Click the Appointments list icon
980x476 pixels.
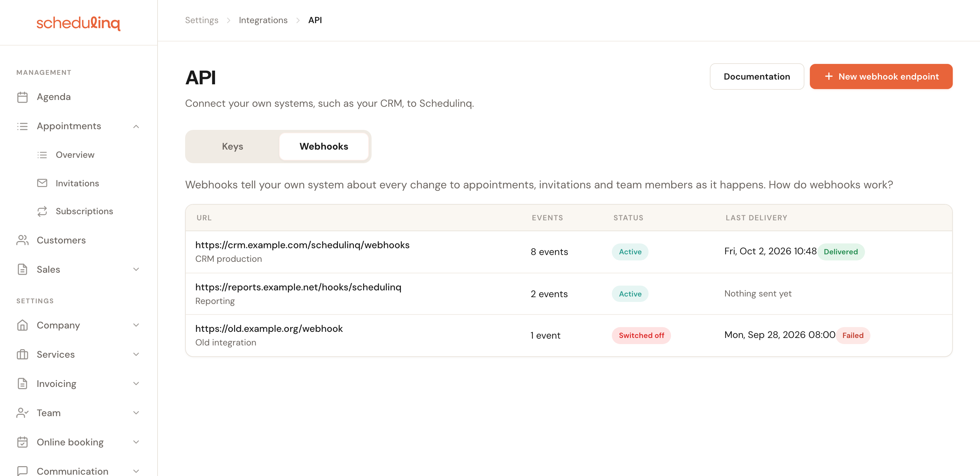22,126
